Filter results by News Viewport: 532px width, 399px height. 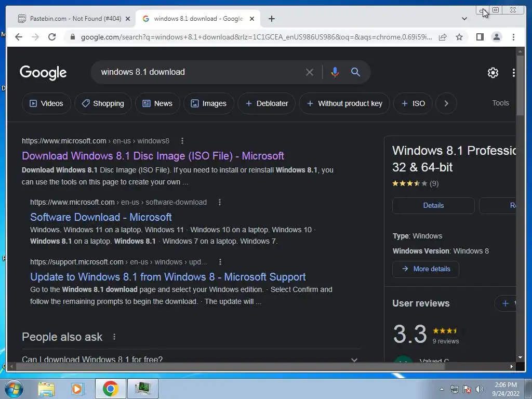point(157,103)
